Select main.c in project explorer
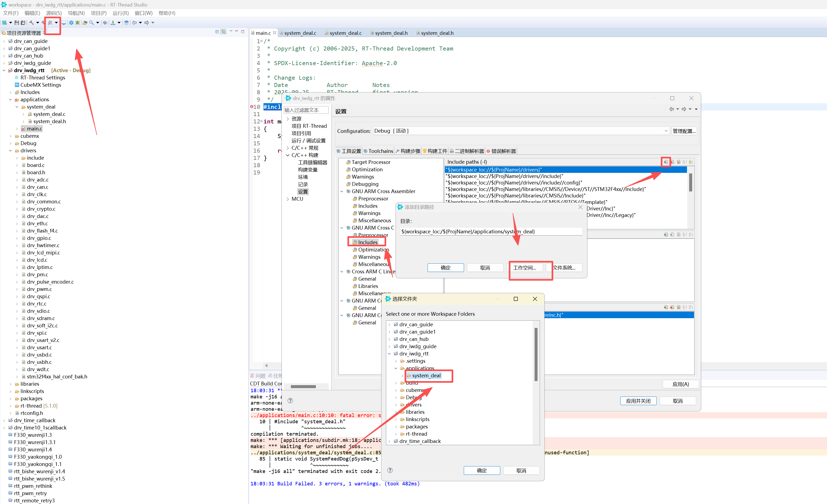This screenshot has height=504, width=827. pyautogui.click(x=34, y=129)
